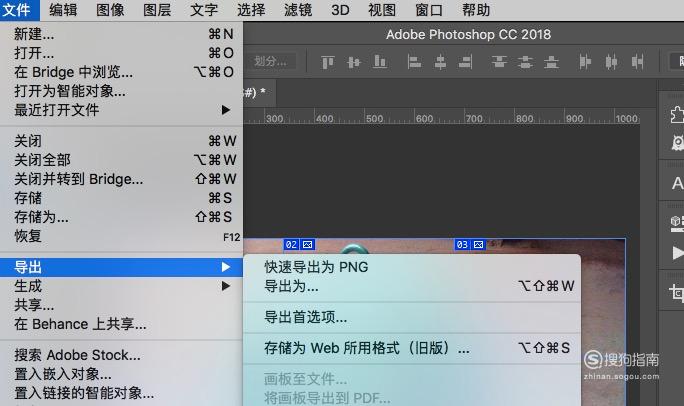Open the 图层 menu
Screen dimensions: 684x406
tap(157, 10)
